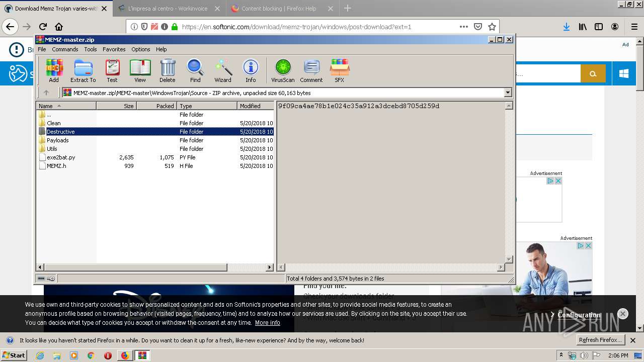
Task: Open the Options menu
Action: coord(141,49)
